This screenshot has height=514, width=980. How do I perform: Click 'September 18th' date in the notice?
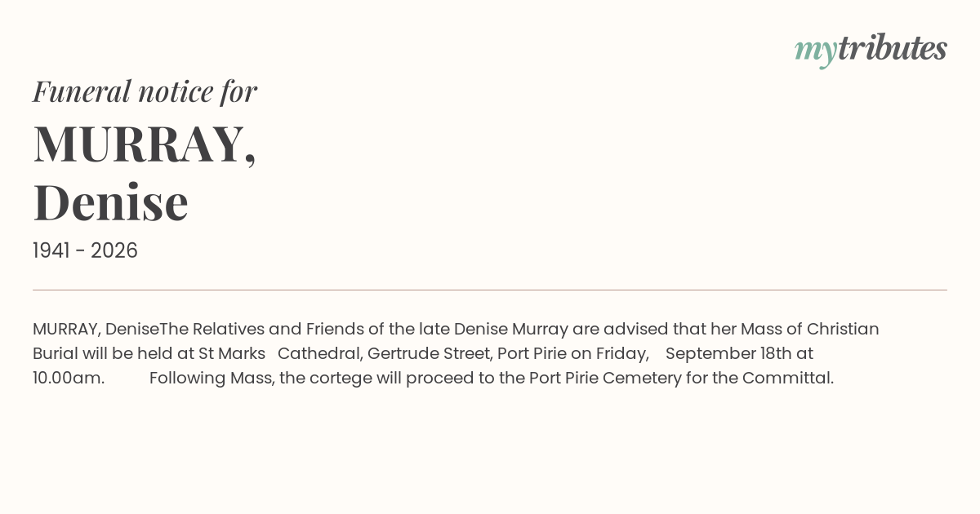pos(728,353)
